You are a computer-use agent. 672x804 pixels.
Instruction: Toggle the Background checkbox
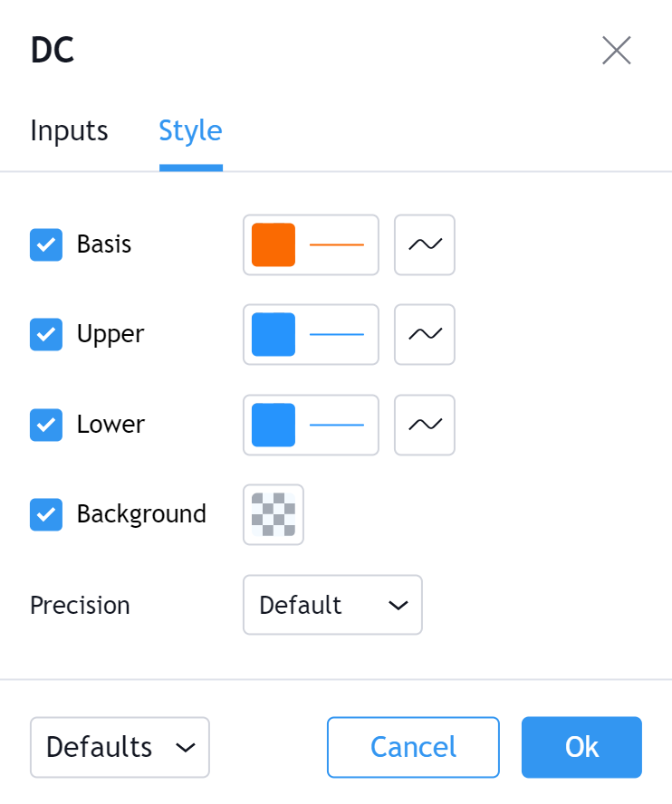(x=46, y=514)
